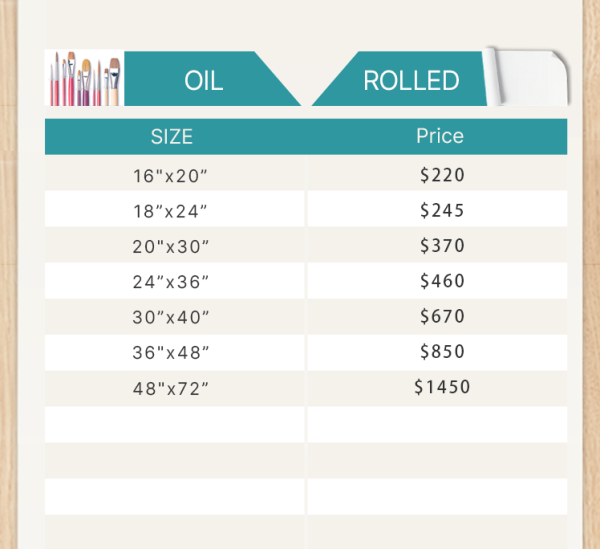
Task: Choose the 36"x48" size
Action: (171, 352)
